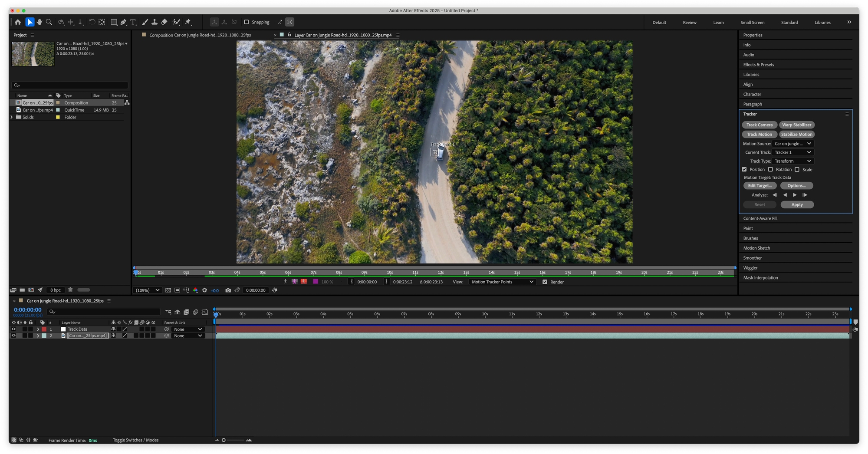This screenshot has width=868, height=454.
Task: Expand the Solids folder in Project
Action: 12,117
